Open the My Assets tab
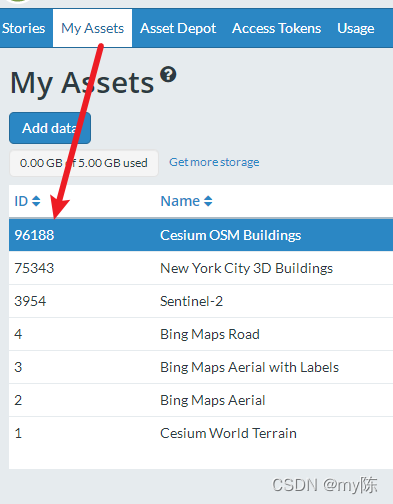The height and width of the screenshot is (504, 393). click(92, 28)
